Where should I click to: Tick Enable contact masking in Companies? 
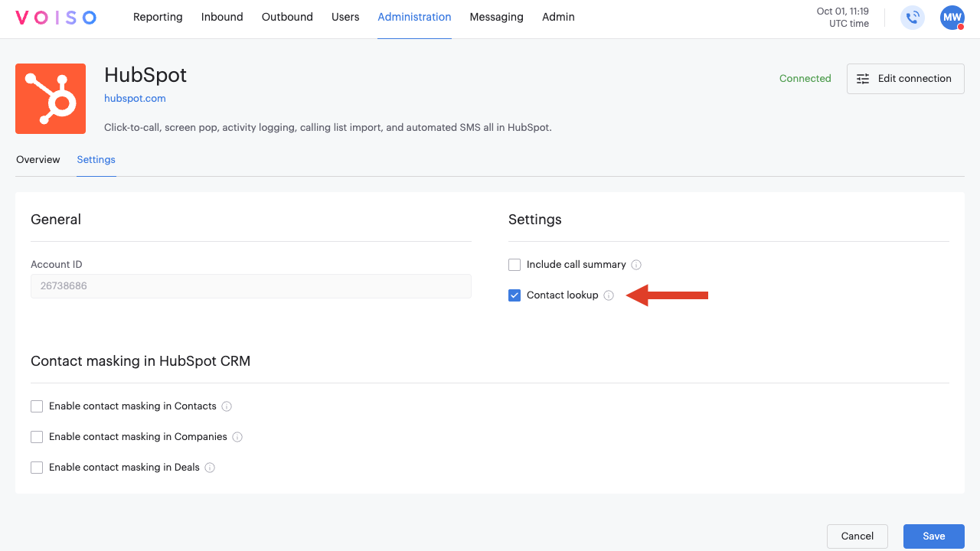pyautogui.click(x=37, y=437)
